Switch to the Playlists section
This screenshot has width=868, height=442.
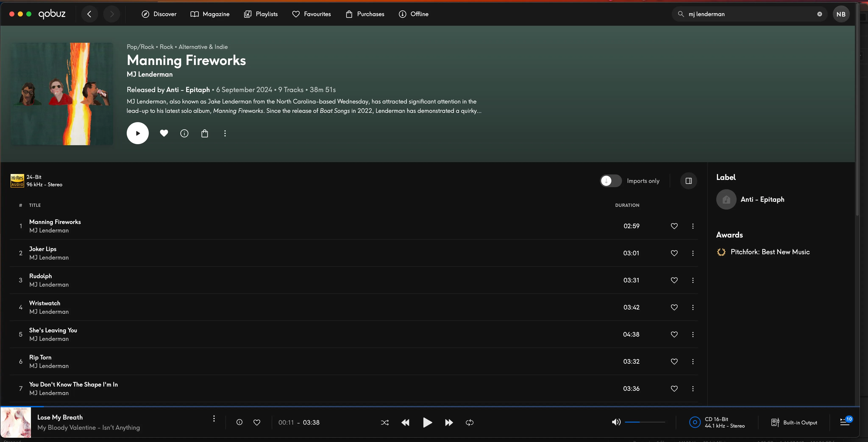point(260,14)
